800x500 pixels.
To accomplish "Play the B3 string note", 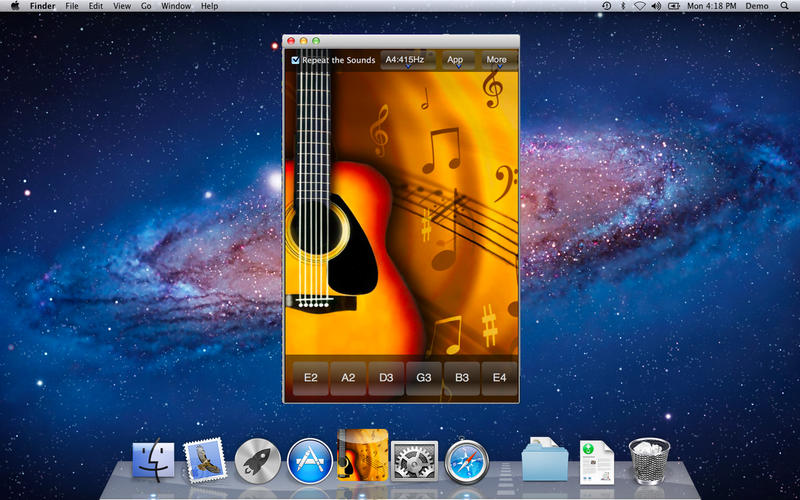I will (461, 379).
